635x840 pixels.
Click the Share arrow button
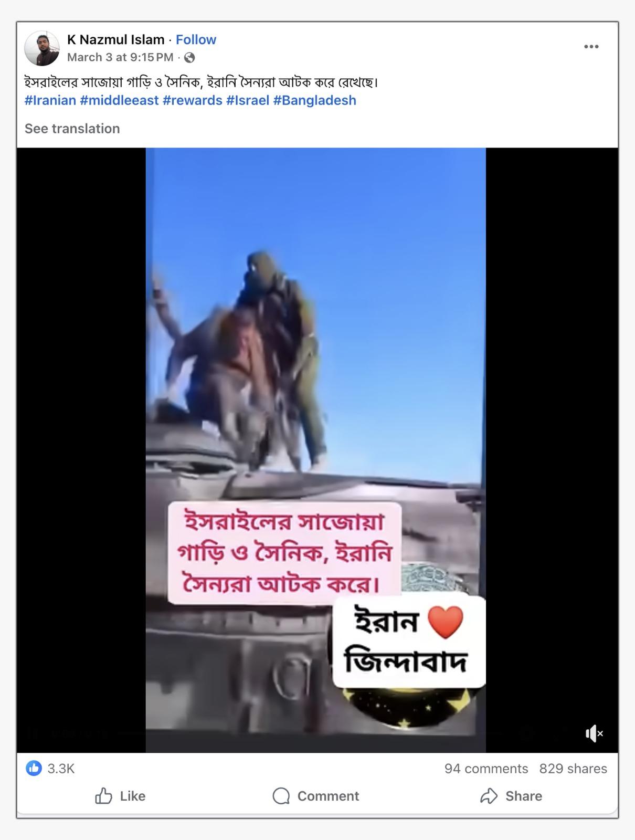[511, 796]
